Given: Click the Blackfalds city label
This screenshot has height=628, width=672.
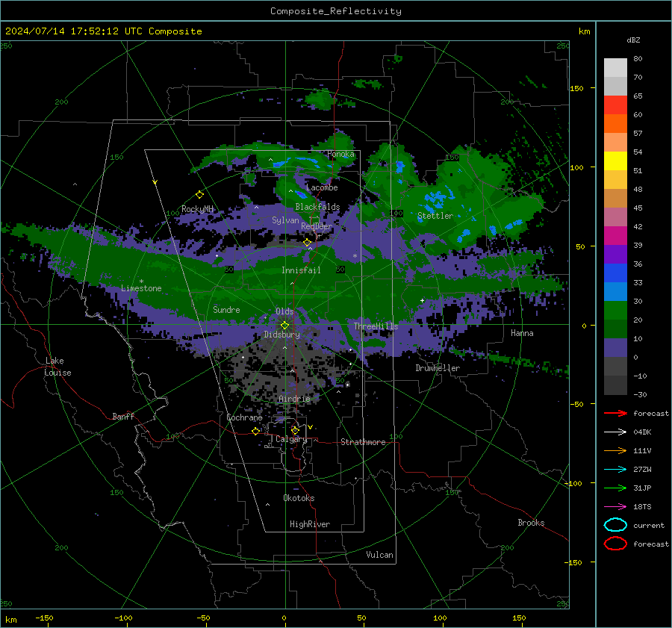Looking at the screenshot, I should [x=317, y=207].
